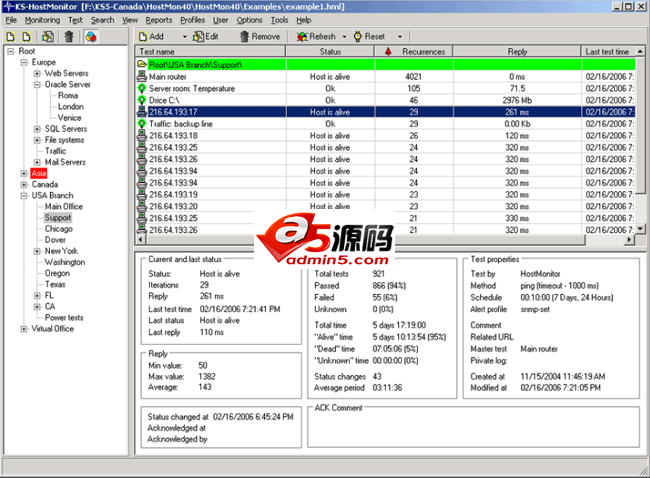Open the File menu

(x=11, y=20)
